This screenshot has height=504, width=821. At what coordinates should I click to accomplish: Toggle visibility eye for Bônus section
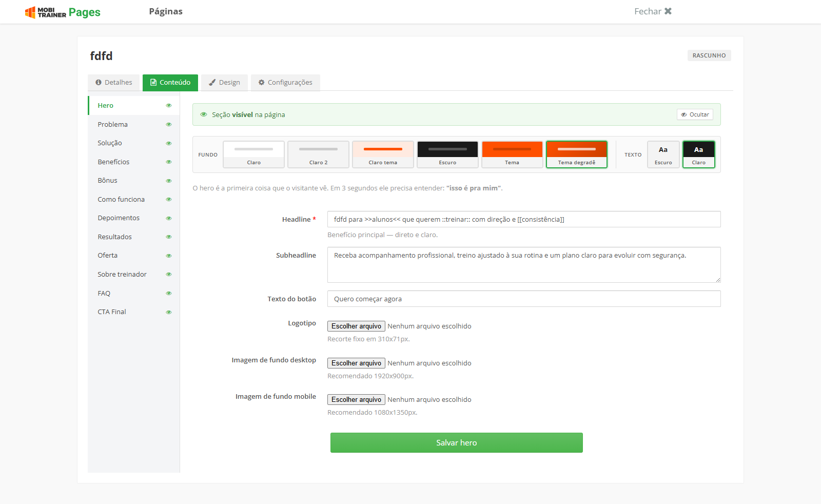click(169, 181)
